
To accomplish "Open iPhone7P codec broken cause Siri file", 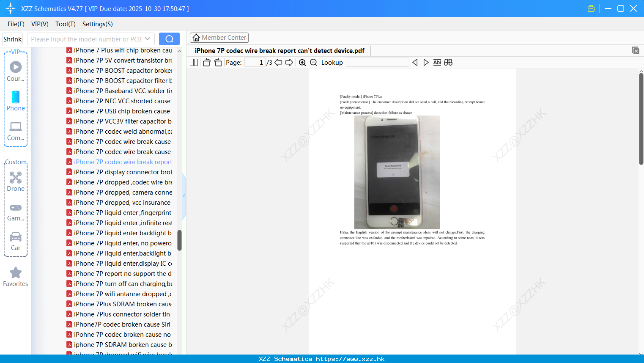I will [119, 324].
